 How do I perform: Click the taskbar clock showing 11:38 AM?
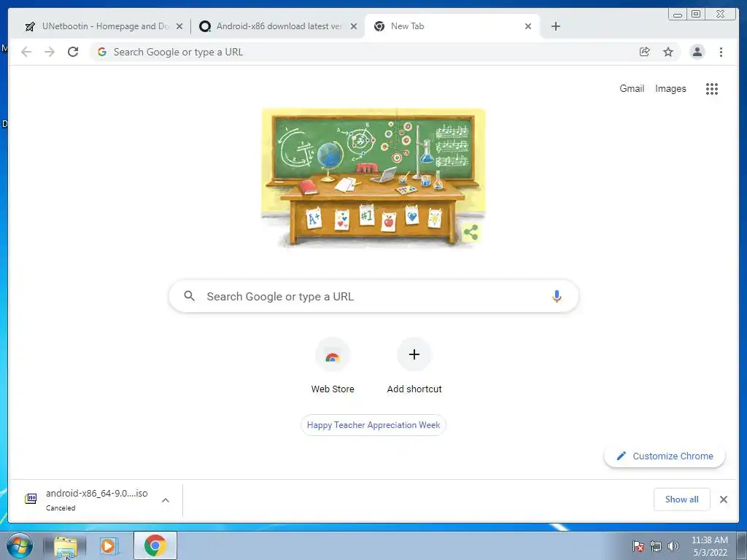pyautogui.click(x=709, y=545)
